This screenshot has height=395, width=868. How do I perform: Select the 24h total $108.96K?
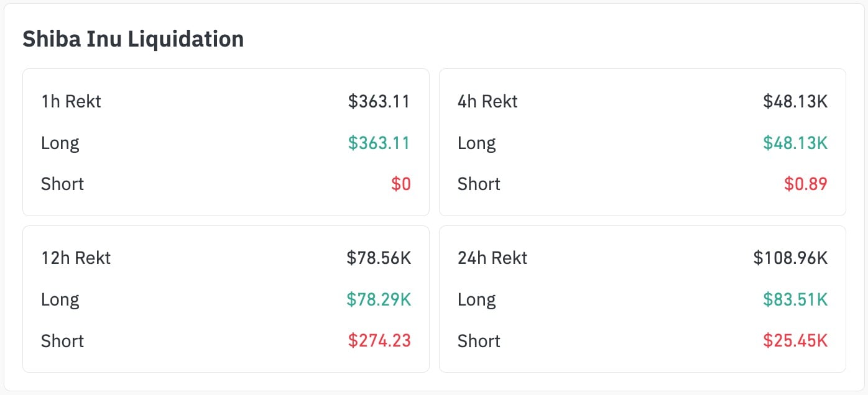click(x=790, y=258)
